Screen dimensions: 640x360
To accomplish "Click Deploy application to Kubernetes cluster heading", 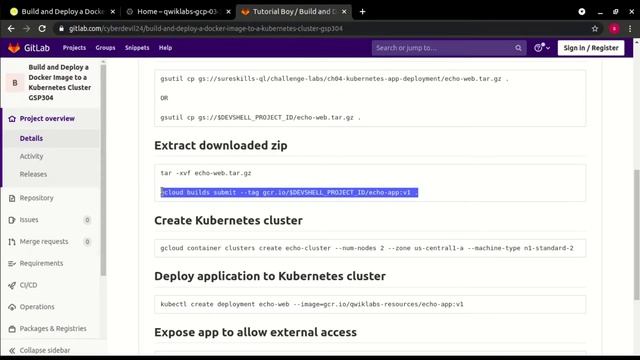I will 270,276.
